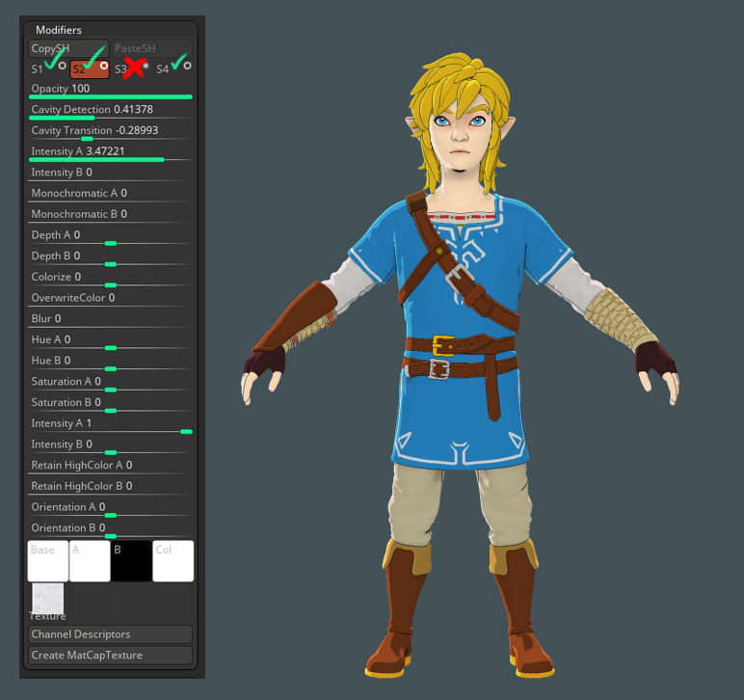Click the Colorize slider
The width and height of the screenshot is (744, 700).
110,279
